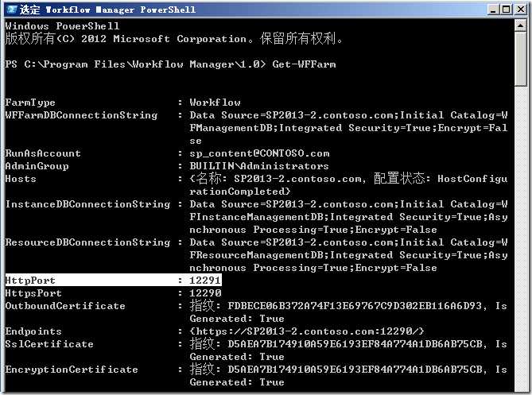Close the Workflow Manager PowerShell window
The image size is (532, 395).
[521, 10]
